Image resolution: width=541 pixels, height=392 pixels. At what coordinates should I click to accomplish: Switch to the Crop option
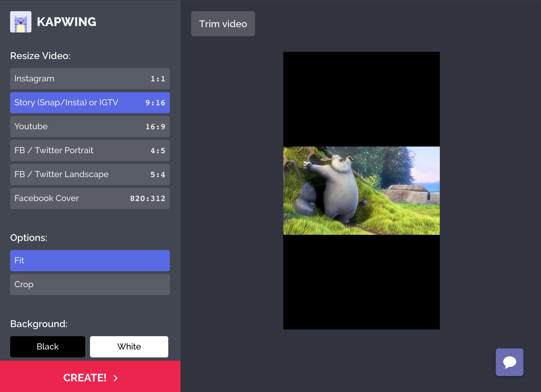coord(90,285)
